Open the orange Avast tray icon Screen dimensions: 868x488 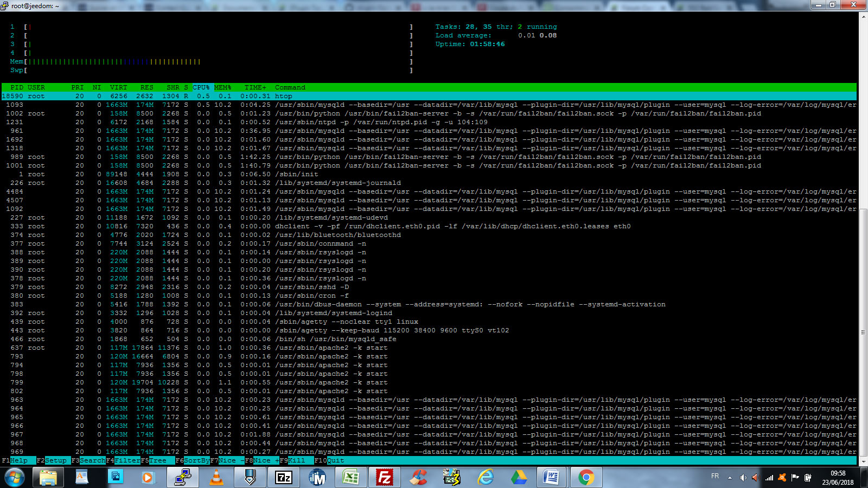(782, 478)
